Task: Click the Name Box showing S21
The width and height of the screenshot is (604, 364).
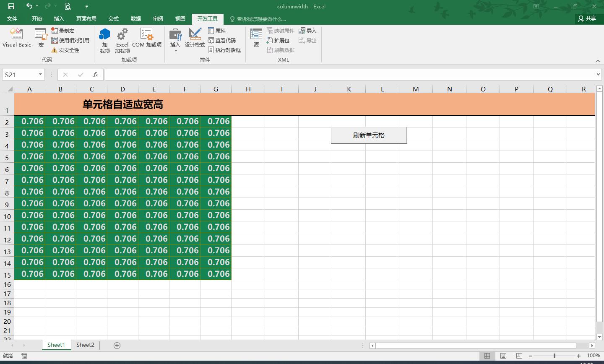Action: [x=19, y=75]
